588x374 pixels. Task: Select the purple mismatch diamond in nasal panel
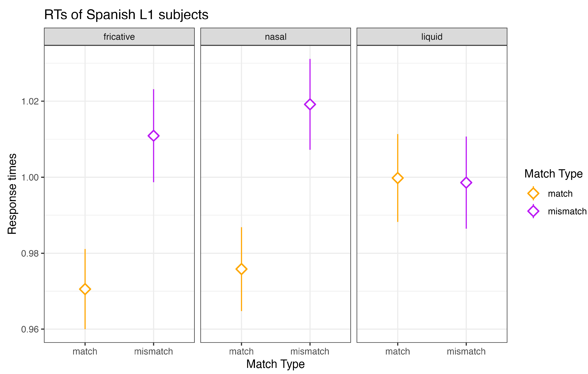pyautogui.click(x=310, y=104)
